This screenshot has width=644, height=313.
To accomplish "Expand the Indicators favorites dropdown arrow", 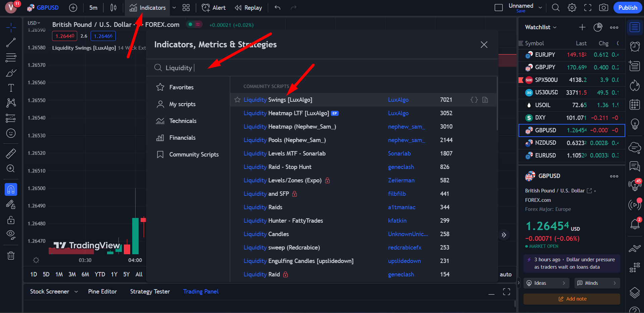I will click(174, 8).
